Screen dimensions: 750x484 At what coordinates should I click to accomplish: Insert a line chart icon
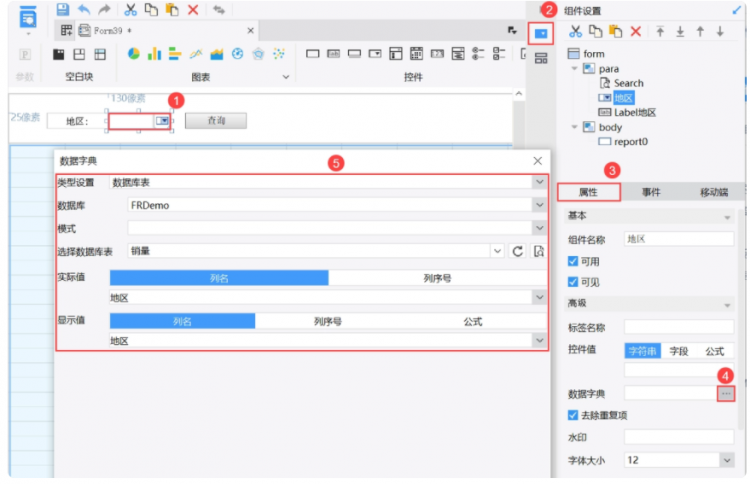(196, 54)
